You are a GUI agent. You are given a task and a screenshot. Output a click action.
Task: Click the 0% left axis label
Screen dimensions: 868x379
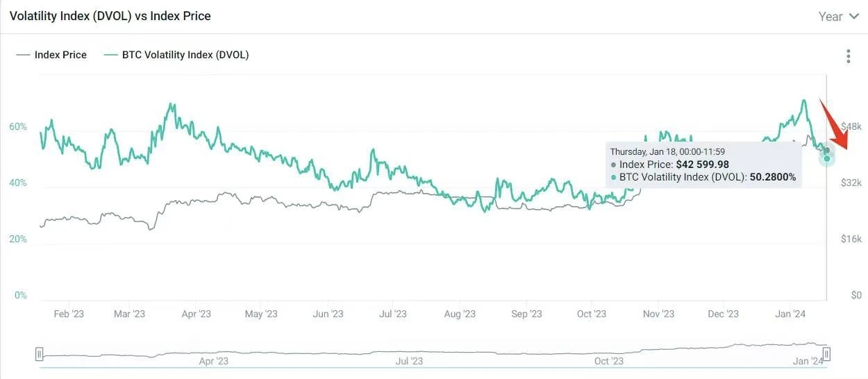point(20,296)
